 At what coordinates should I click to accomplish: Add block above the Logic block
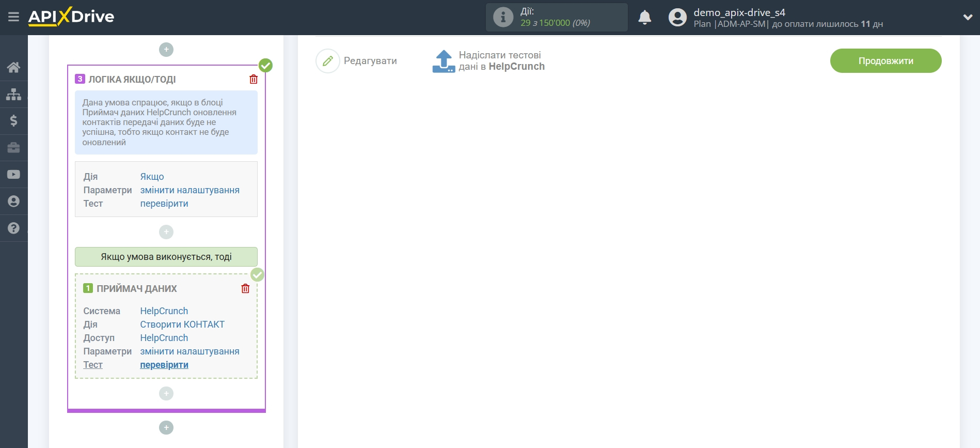tap(166, 50)
